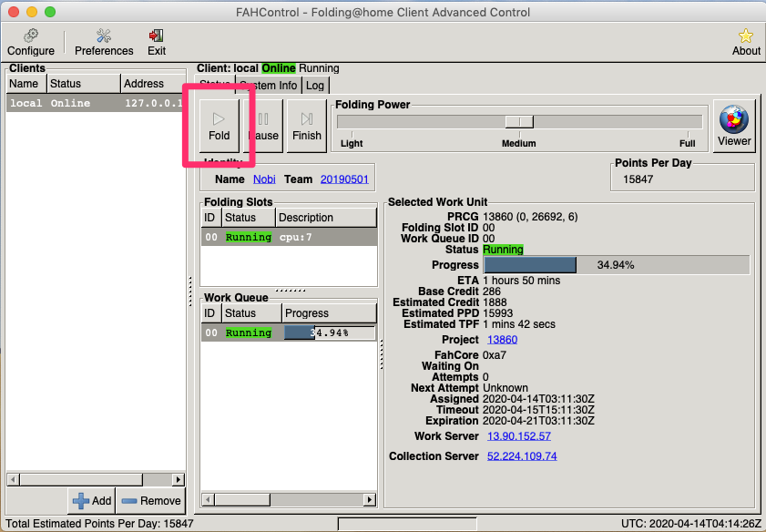
Task: Click the Description header in Folding Slots
Action: click(x=326, y=218)
